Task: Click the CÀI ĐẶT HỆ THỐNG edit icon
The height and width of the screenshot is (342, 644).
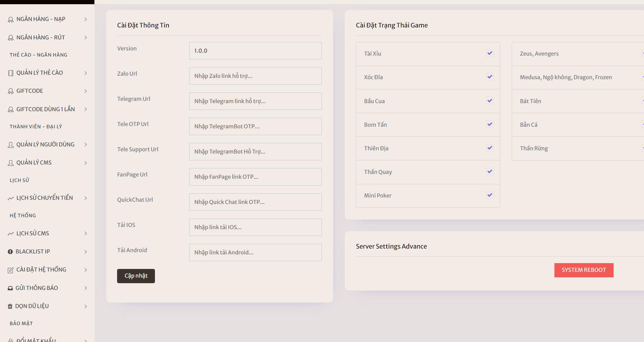Action: pos(11,270)
